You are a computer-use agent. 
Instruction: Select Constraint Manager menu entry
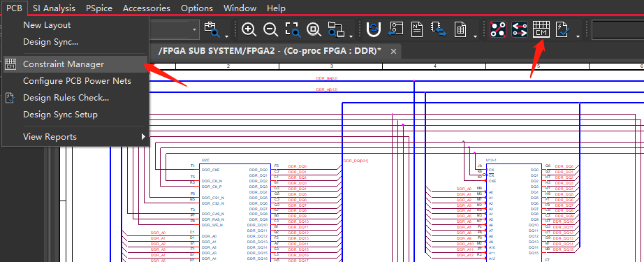(x=75, y=64)
